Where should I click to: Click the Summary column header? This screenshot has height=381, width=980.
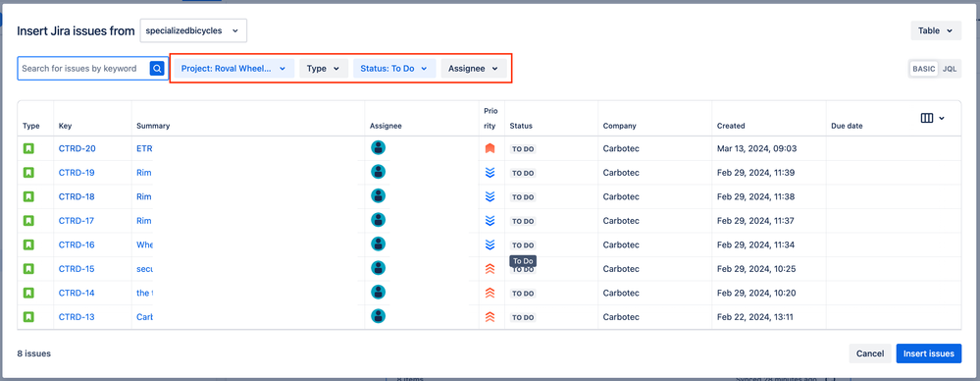(153, 126)
